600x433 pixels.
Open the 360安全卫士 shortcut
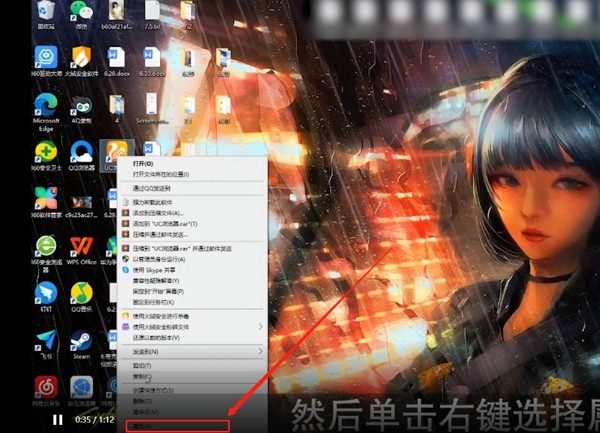[46, 156]
